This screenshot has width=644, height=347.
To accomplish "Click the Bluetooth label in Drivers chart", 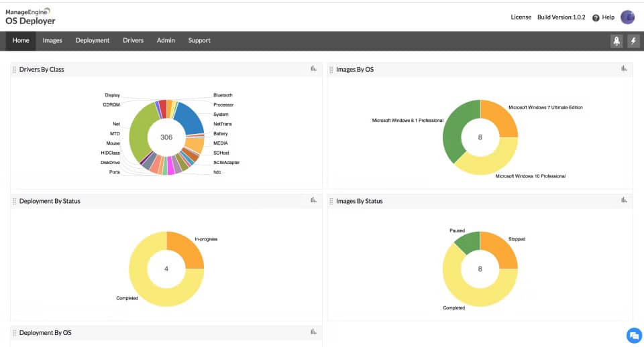I will click(223, 95).
